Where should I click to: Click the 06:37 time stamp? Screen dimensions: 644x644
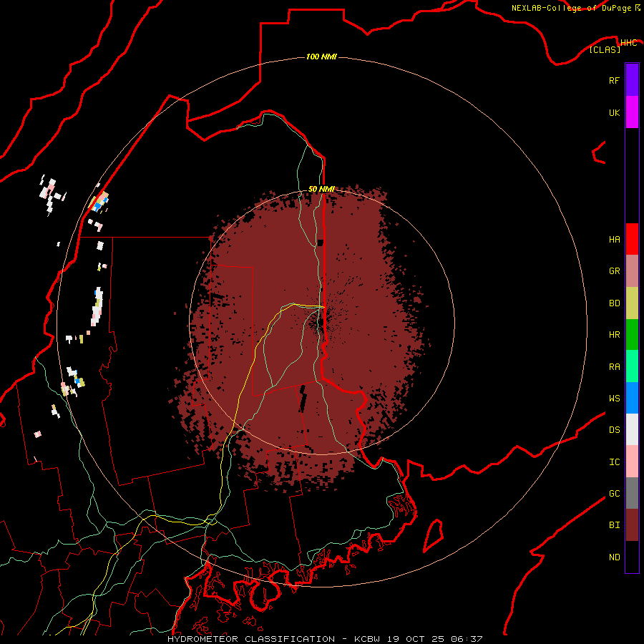click(x=466, y=639)
